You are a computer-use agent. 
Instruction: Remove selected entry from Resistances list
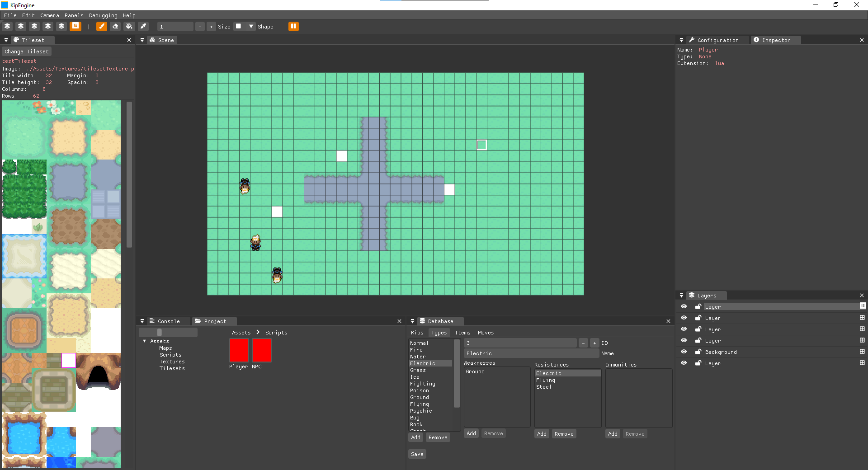(x=564, y=434)
